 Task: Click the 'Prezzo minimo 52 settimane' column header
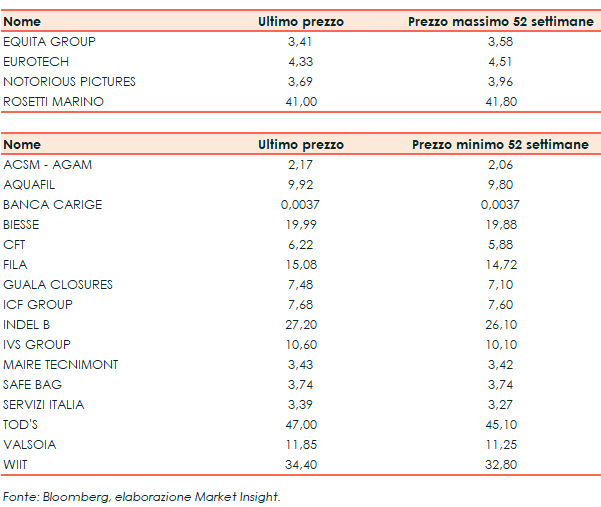500,145
